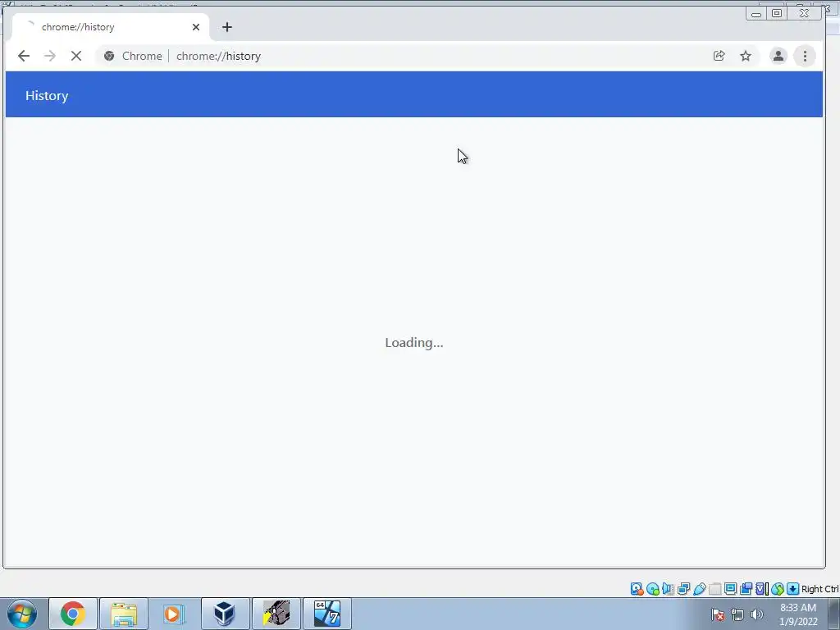Click the keyboard capture down-arrow indicator
The image size is (840, 630).
793,589
